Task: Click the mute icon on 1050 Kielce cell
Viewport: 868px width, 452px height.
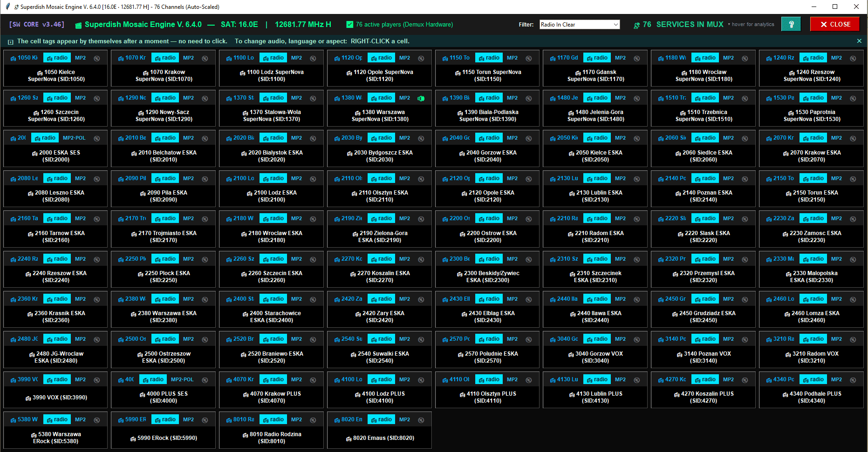Action: point(97,58)
